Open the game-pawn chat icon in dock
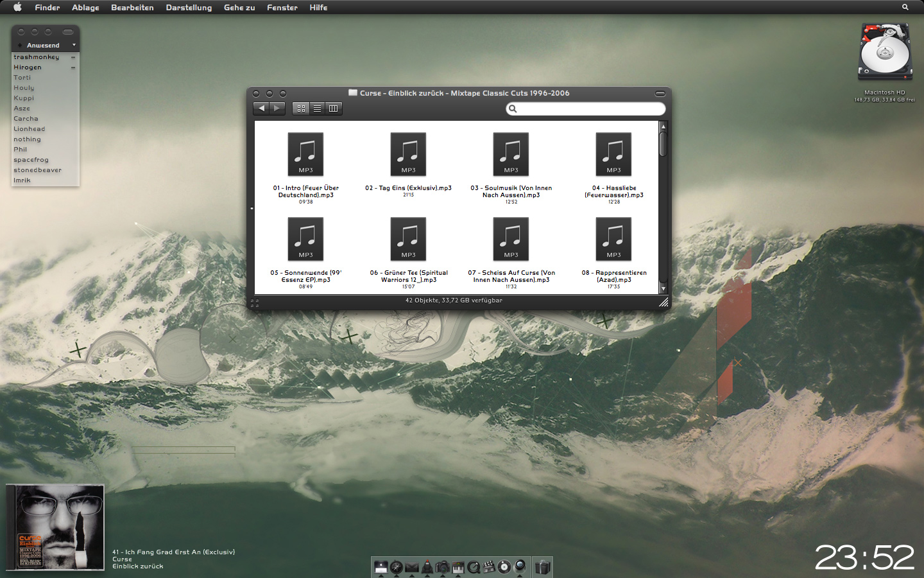The width and height of the screenshot is (924, 578). 427,567
